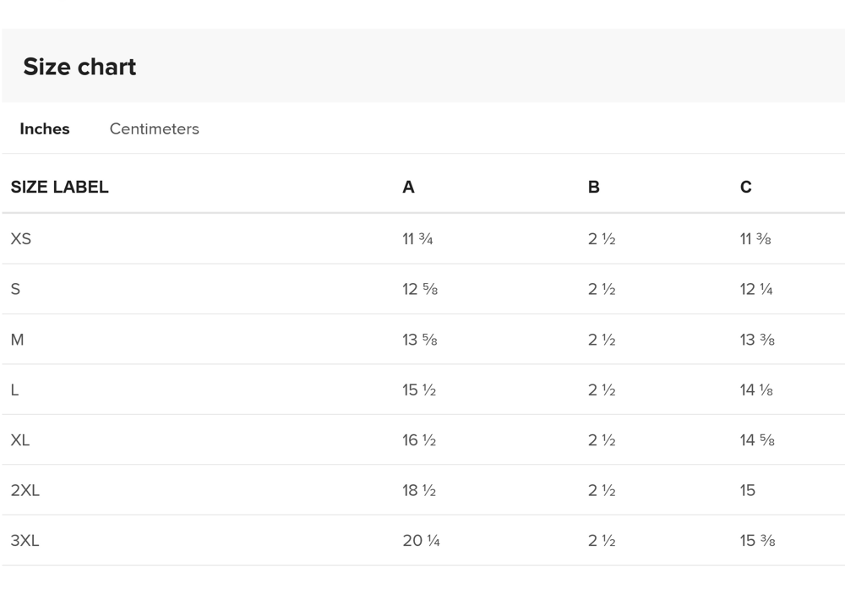Image resolution: width=845 pixels, height=616 pixels.
Task: Select the 3XL size row label
Action: (x=25, y=541)
